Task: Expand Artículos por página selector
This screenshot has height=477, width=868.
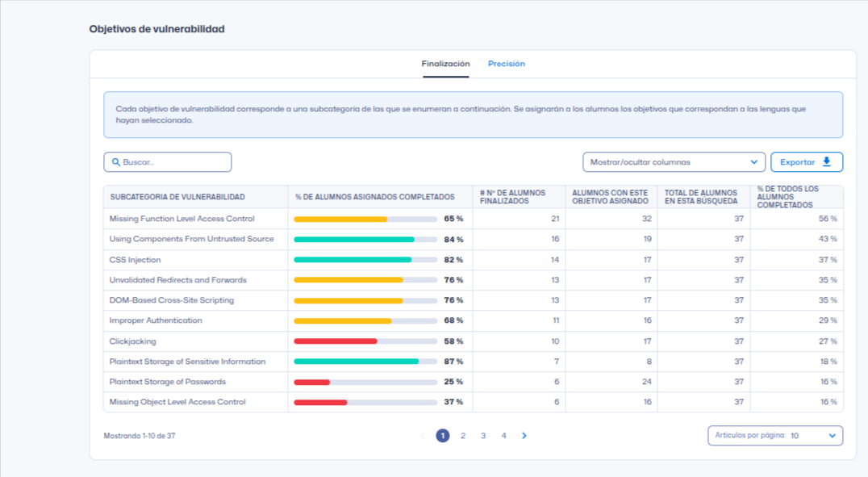Action: pyautogui.click(x=774, y=436)
